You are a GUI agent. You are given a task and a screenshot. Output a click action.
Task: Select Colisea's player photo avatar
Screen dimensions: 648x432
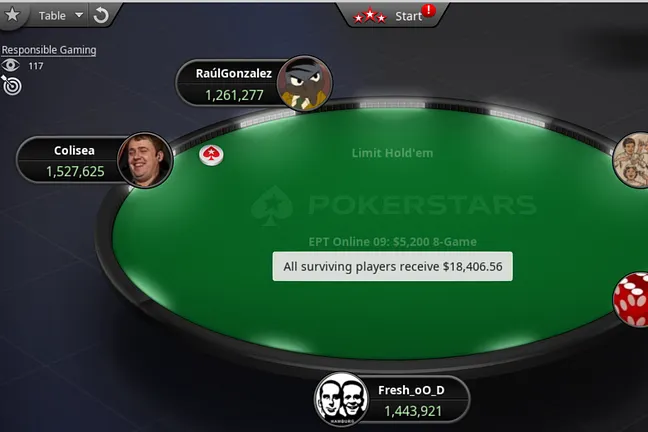(145, 160)
